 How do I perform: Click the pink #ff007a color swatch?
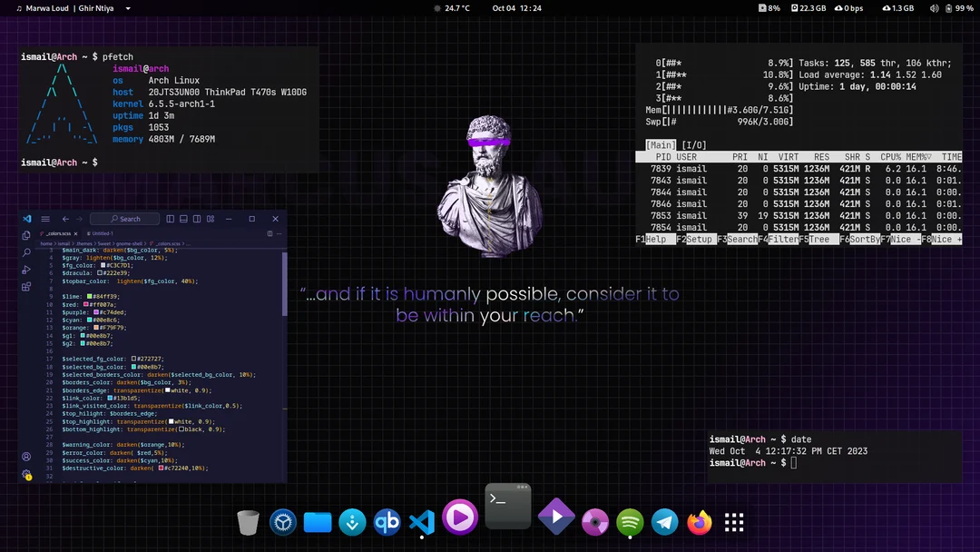point(85,304)
